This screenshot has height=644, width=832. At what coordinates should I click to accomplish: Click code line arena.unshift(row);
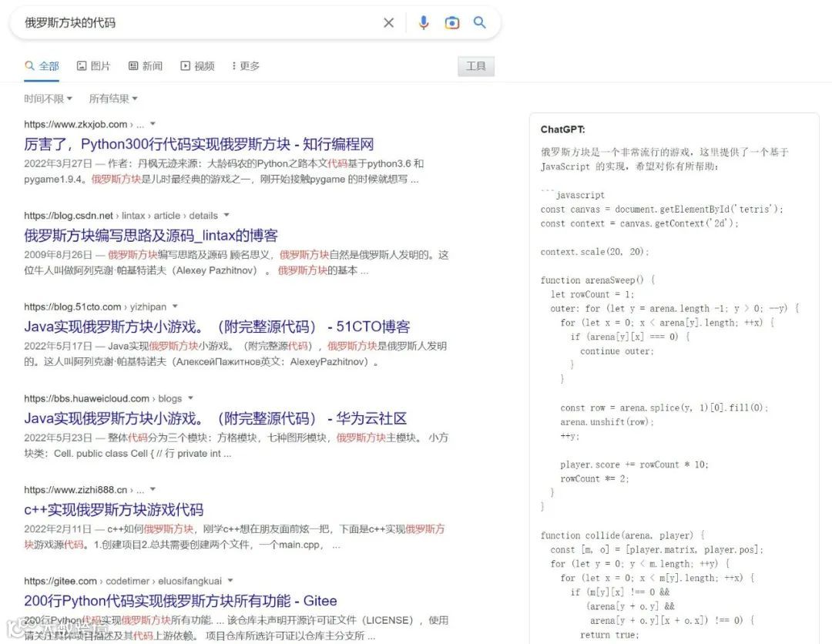pyautogui.click(x=607, y=421)
